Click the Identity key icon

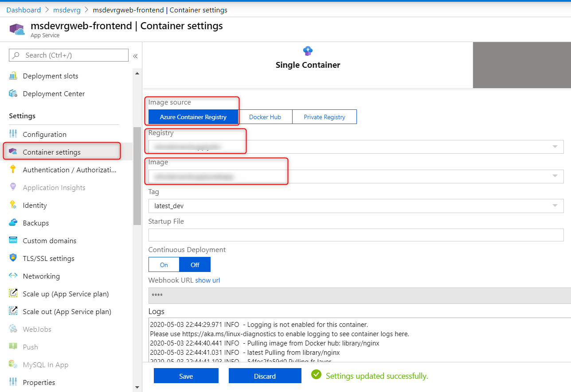13,205
